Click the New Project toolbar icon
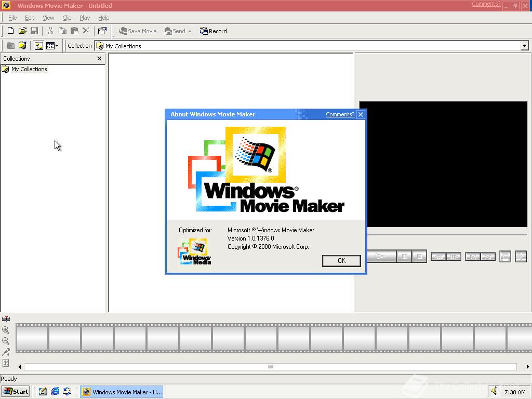The height and width of the screenshot is (399, 532). point(10,31)
